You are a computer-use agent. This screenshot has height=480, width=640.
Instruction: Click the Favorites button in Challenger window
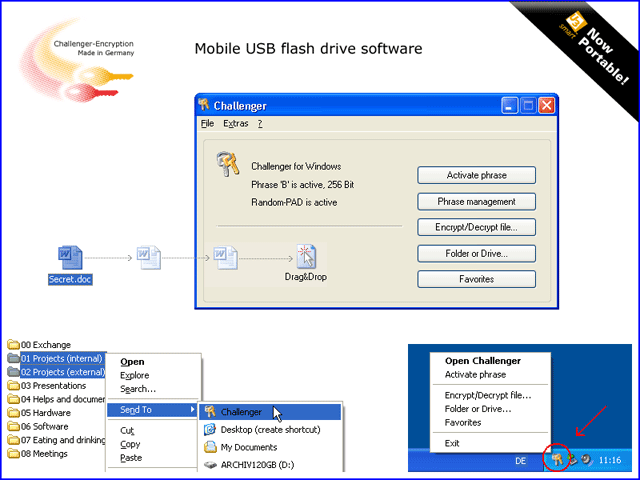476,279
